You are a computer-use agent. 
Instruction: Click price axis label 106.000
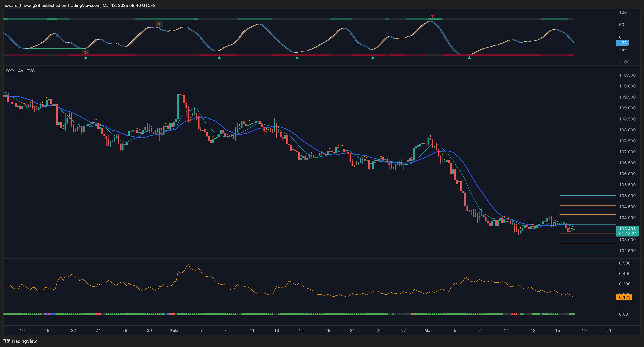pos(627,174)
